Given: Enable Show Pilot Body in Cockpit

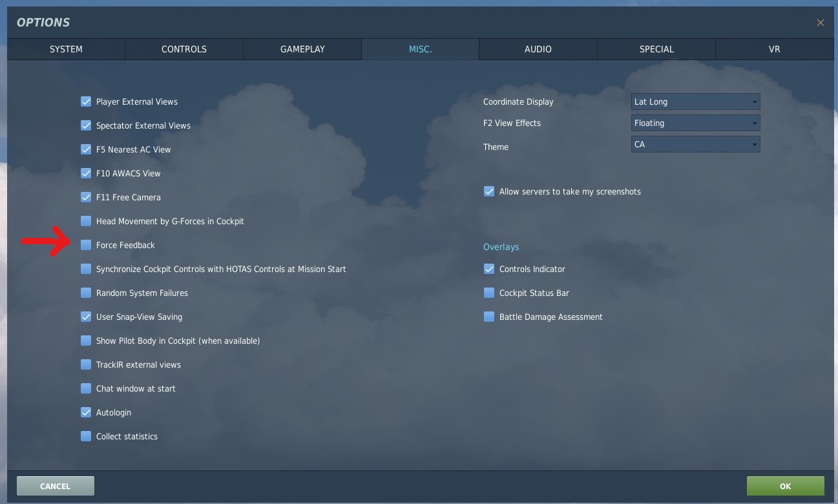Looking at the screenshot, I should (x=86, y=341).
